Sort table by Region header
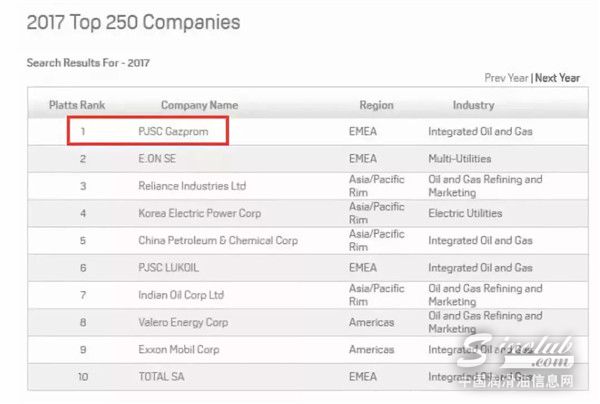 click(376, 105)
